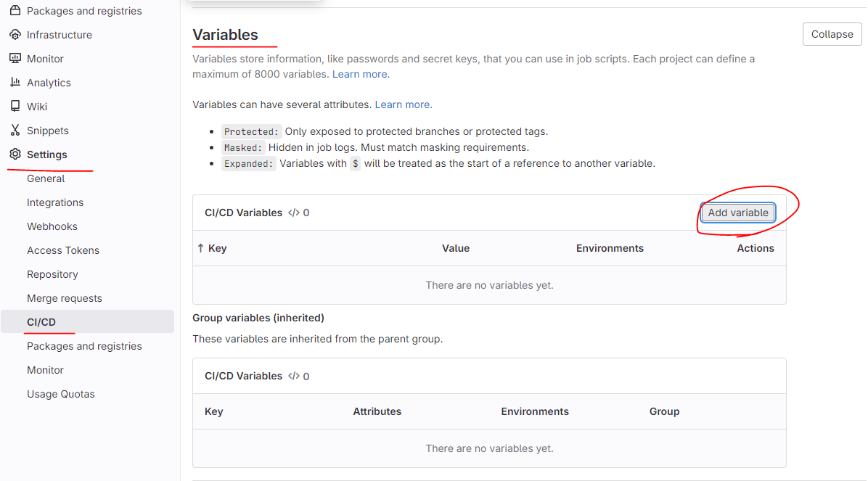Sort variables by Key arrow icon

201,248
